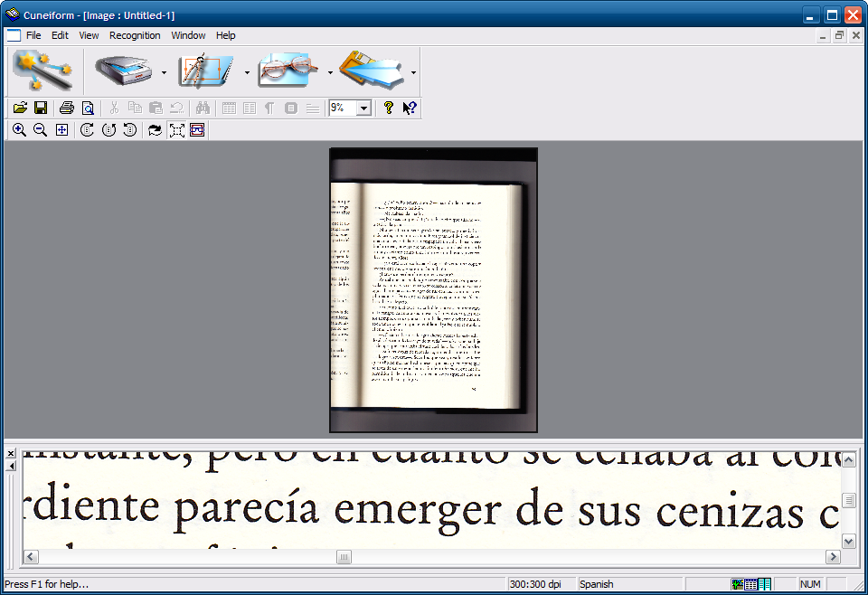
Task: Click the zoom pane horizontal scrollbar thumb
Action: tap(344, 557)
